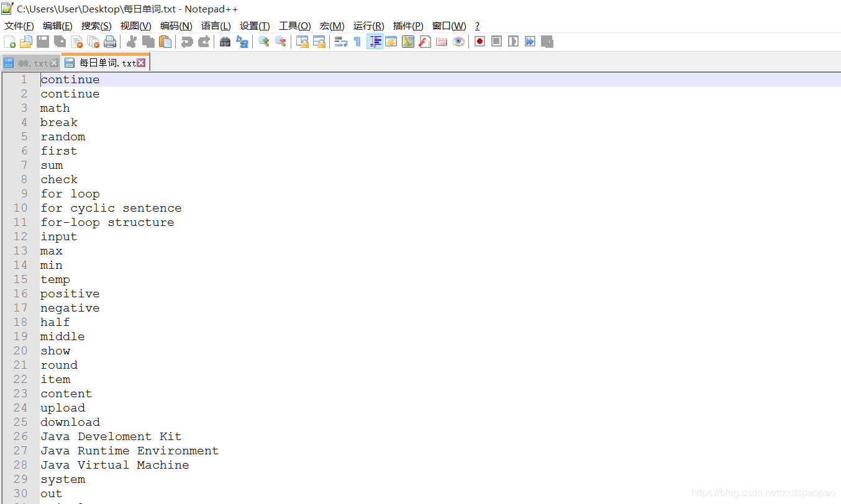841x504 pixels.
Task: Click the Open file folder icon
Action: (26, 42)
